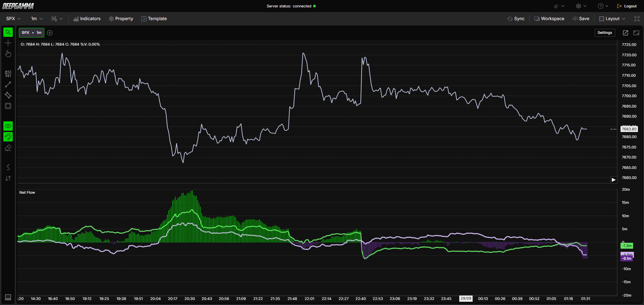Image resolution: width=644 pixels, height=305 pixels.
Task: Click the dollar sign price tool
Action: coord(8,168)
